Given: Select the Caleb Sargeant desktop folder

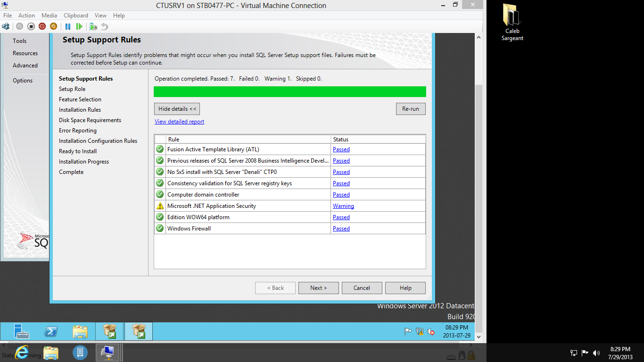Looking at the screenshot, I should point(512,22).
